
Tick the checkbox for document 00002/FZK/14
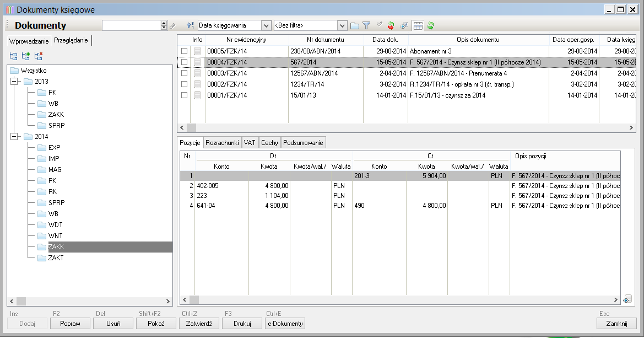[x=185, y=84]
